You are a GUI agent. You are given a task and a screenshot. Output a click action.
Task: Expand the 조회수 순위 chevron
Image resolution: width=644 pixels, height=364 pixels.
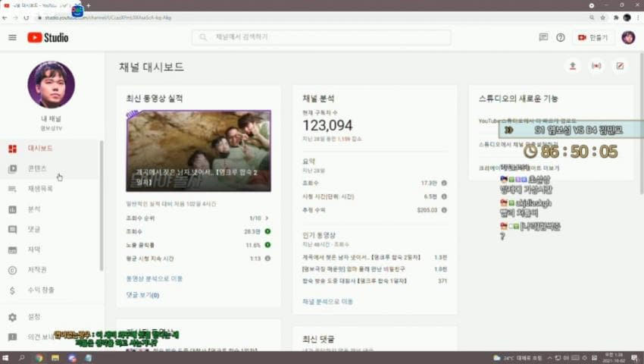(267, 218)
